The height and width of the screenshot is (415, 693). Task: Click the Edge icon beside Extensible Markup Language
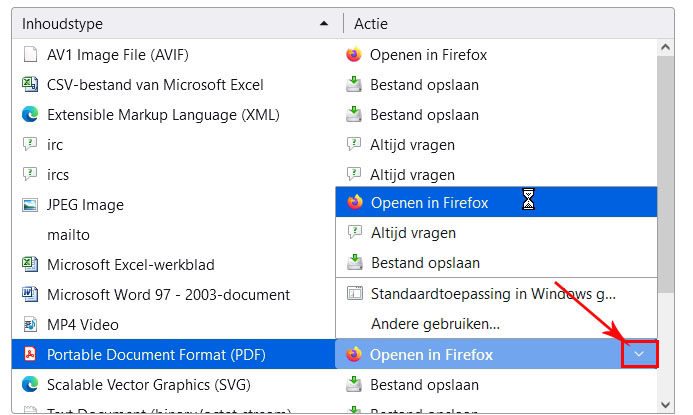click(x=30, y=115)
